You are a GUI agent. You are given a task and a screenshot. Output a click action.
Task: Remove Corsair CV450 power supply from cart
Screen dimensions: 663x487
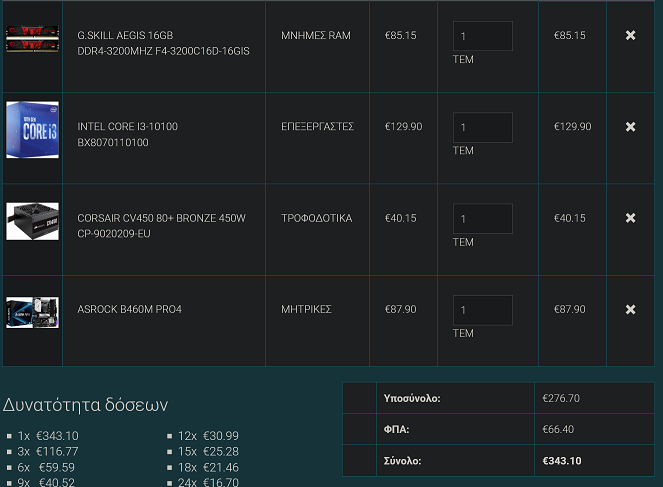(630, 218)
